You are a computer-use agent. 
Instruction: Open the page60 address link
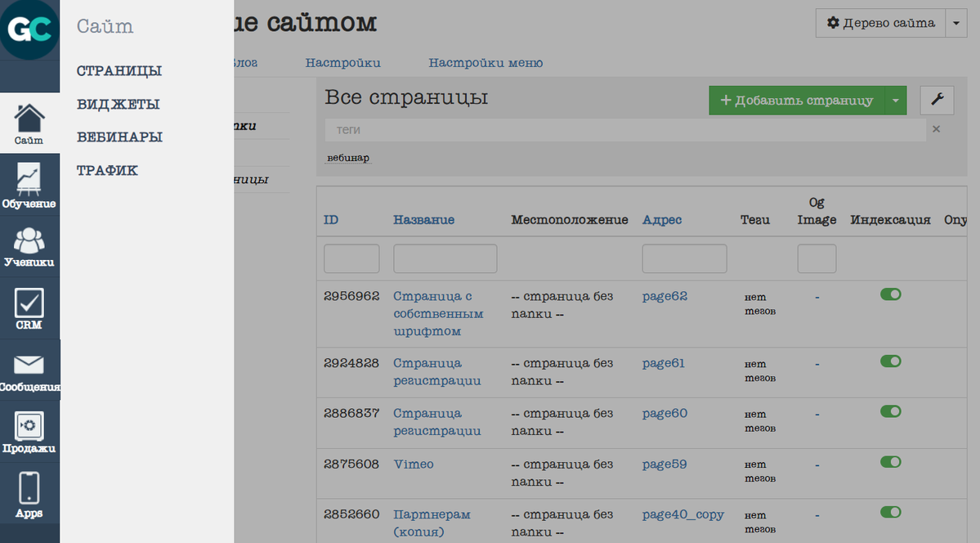pyautogui.click(x=665, y=413)
